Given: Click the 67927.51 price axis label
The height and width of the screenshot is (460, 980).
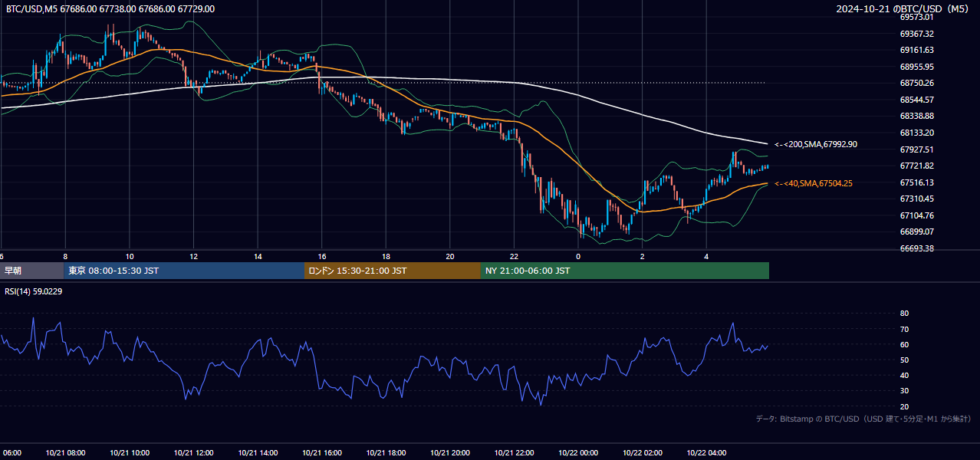Looking at the screenshot, I should click(x=916, y=149).
